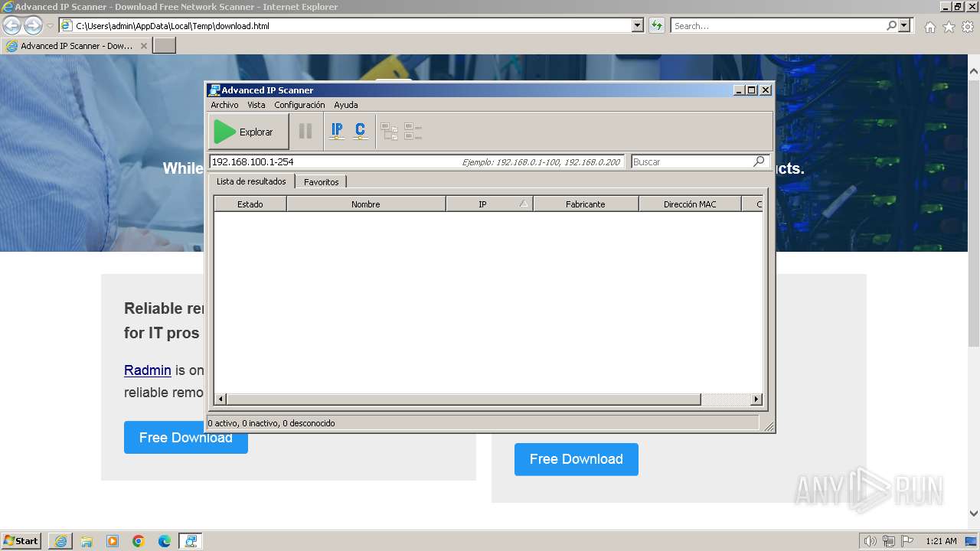This screenshot has height=551, width=980.
Task: Sort results by Dirección MAC column
Action: click(x=690, y=204)
